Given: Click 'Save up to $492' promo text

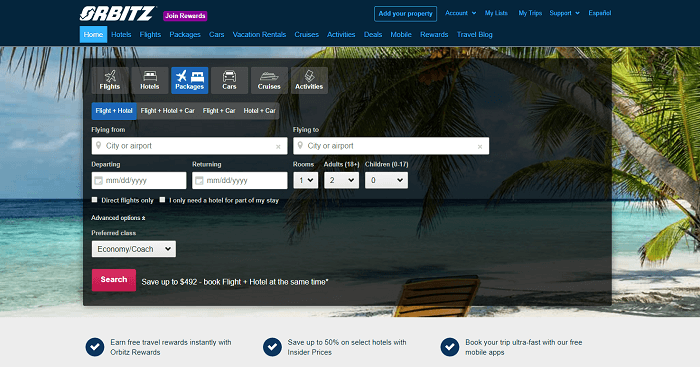Looking at the screenshot, I should point(235,282).
